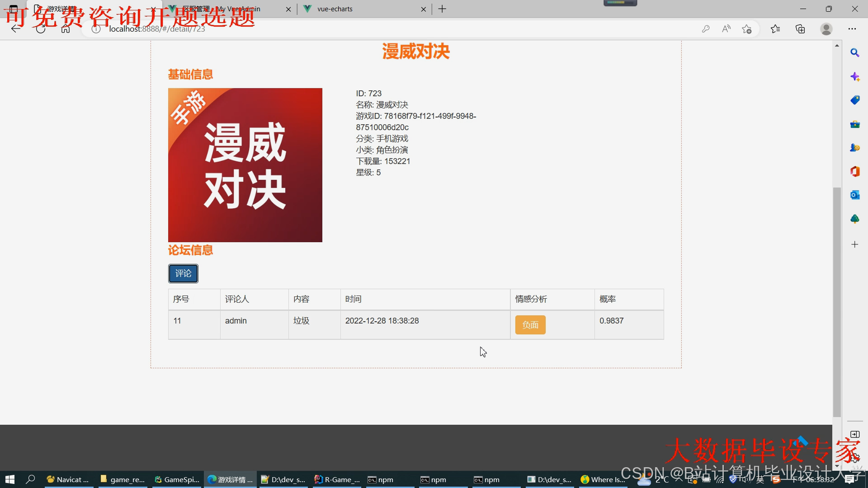868x488 pixels.
Task: Open the Outlook sidebar icon
Action: point(854,195)
